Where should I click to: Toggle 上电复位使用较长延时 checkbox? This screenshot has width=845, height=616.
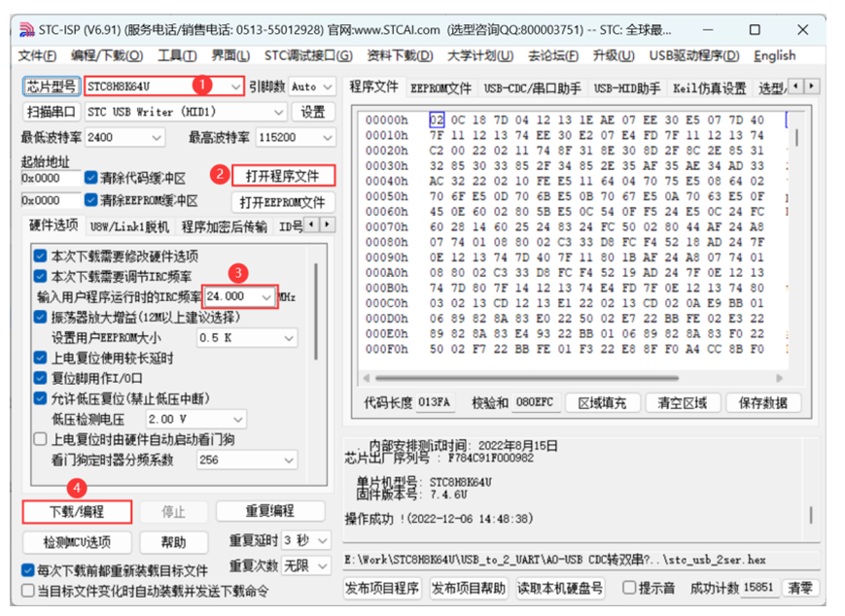coord(40,358)
